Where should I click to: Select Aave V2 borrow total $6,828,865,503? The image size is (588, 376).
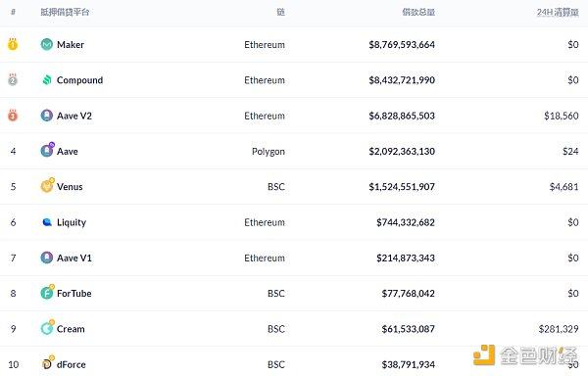tap(402, 116)
